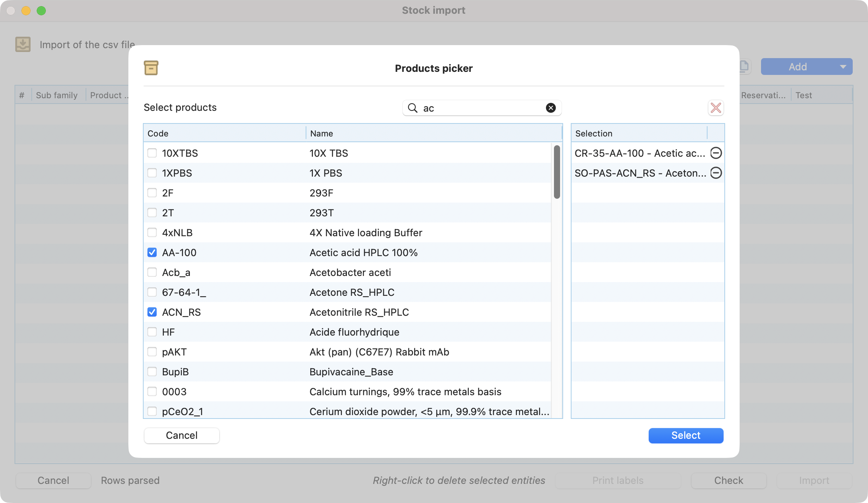The width and height of the screenshot is (868, 503).
Task: Open the Add button dropdown arrow
Action: pyautogui.click(x=843, y=67)
